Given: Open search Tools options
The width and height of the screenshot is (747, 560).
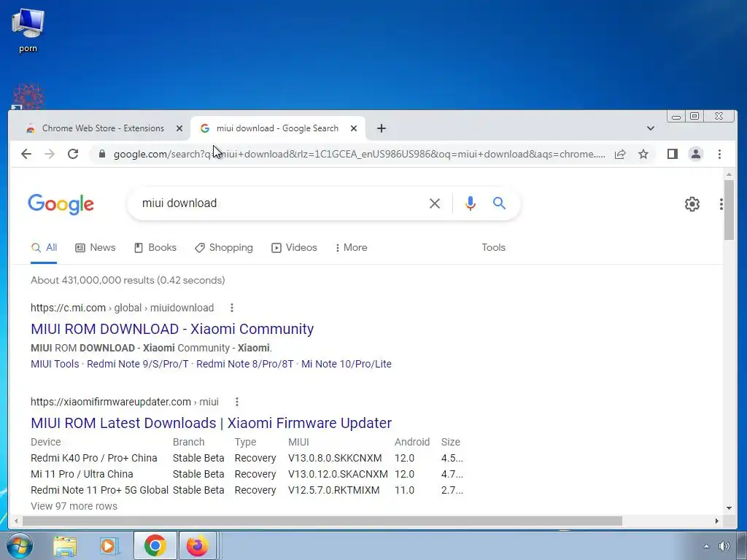Looking at the screenshot, I should (493, 248).
